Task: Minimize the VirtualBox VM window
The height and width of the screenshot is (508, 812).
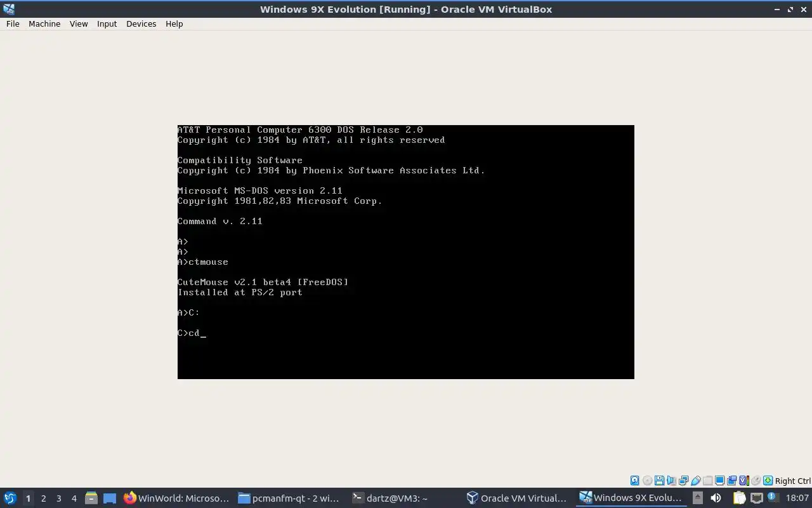Action: 777,9
